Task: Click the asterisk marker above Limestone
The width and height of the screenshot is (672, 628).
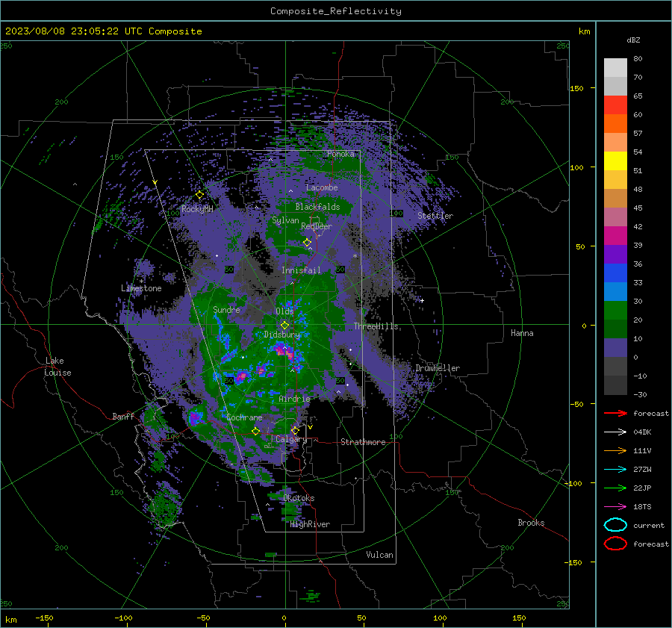Action: 141,282
